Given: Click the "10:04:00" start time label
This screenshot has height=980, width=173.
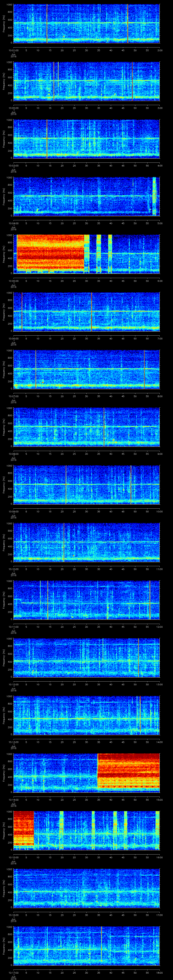Looking at the screenshot, I should click(14, 223).
